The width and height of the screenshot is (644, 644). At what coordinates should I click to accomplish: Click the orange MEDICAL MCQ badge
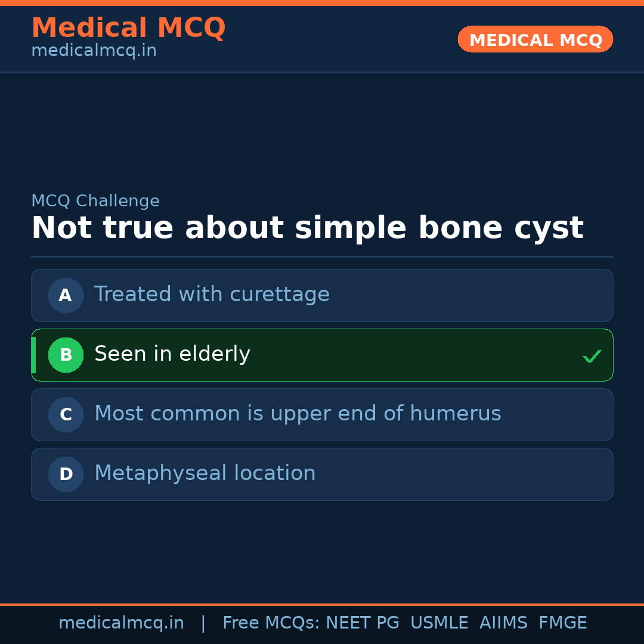click(535, 39)
